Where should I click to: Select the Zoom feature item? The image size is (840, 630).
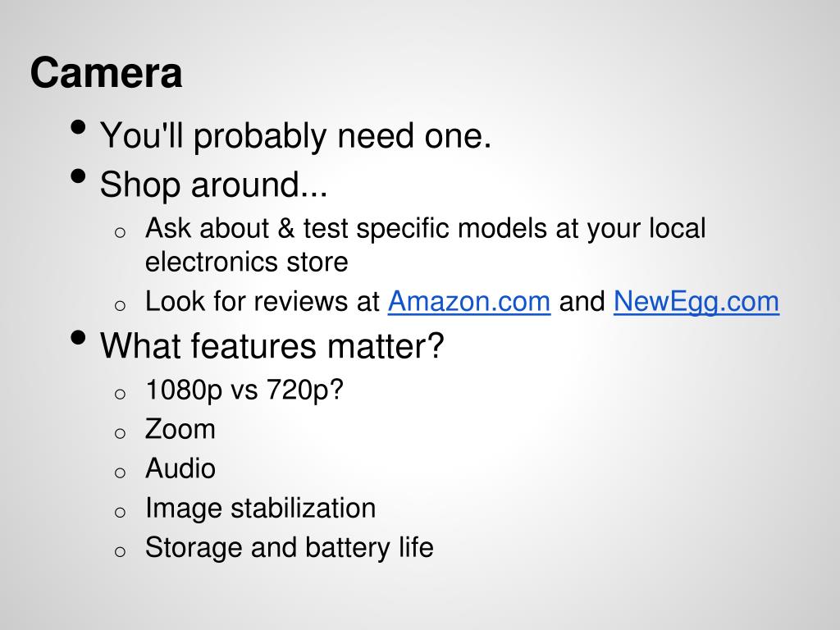180,430
